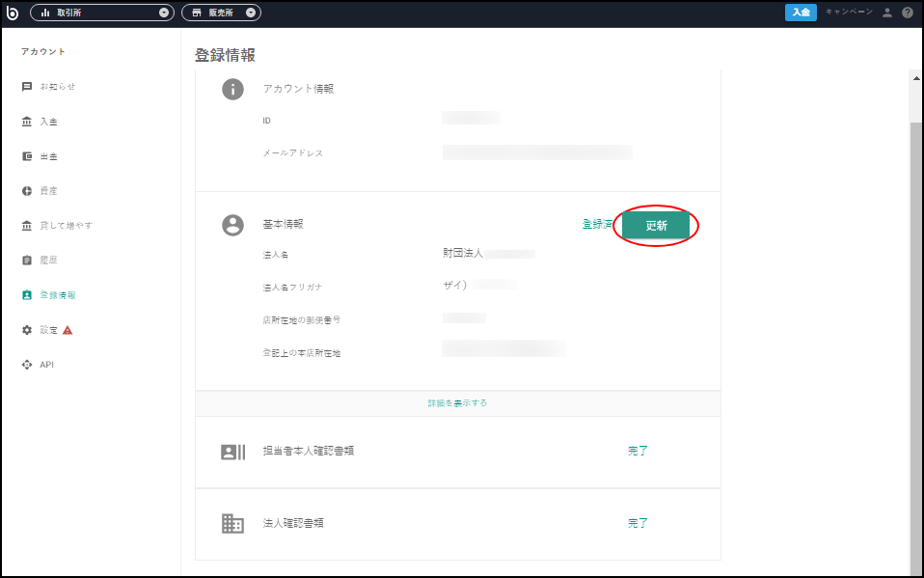Open the 法人確認書類 row
Screen dimensions: 924x578
click(458, 523)
